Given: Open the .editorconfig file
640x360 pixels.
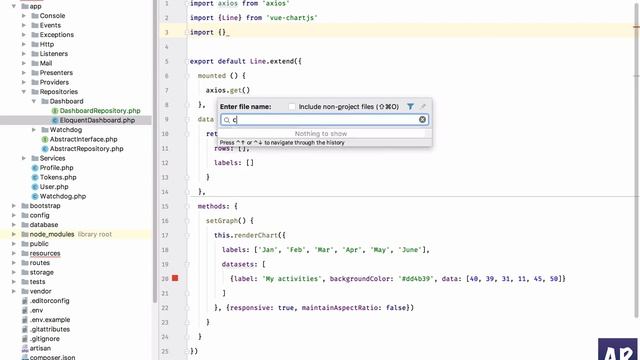Looking at the screenshot, I should pos(49,301).
